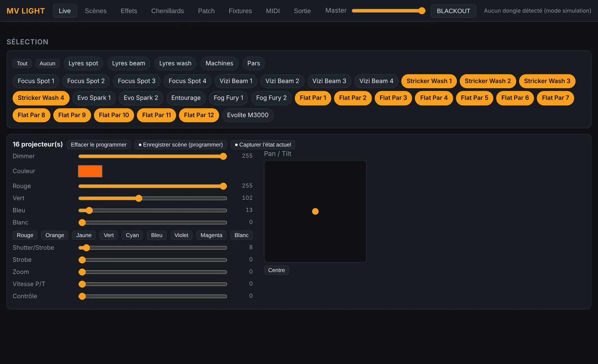The image size is (598, 364).
Task: Toggle Focus Spot 1 selection
Action: coord(36,81)
